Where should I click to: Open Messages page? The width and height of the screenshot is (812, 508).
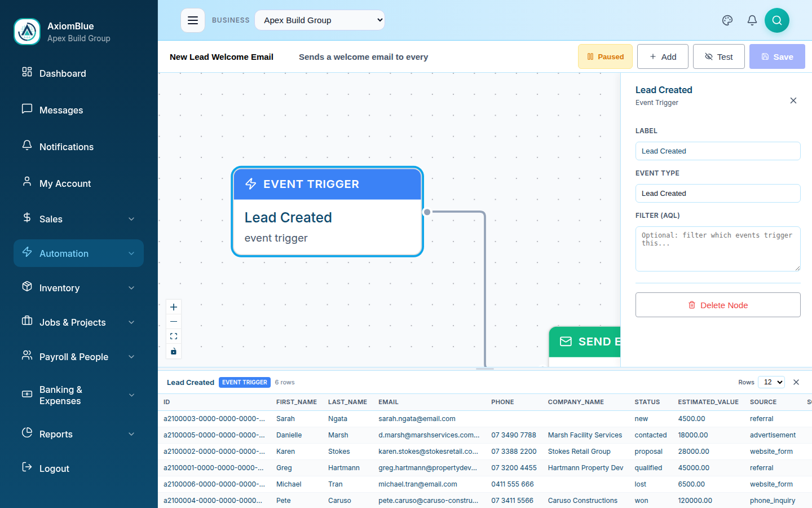tap(78, 110)
